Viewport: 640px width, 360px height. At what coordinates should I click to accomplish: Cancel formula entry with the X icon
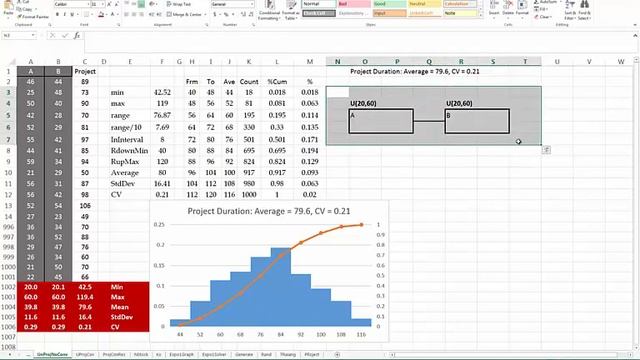[52, 36]
